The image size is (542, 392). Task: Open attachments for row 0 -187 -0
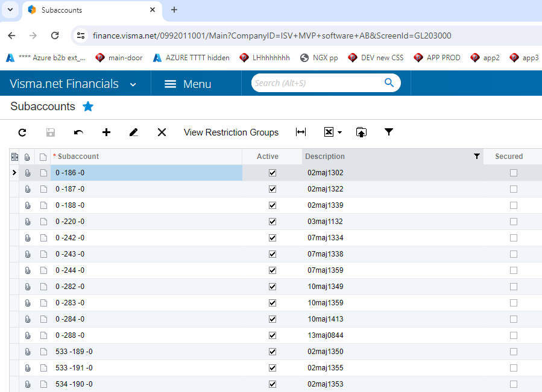coord(28,189)
